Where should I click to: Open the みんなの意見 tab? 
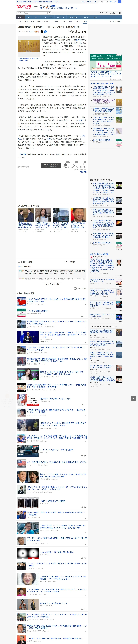coord(73,17)
